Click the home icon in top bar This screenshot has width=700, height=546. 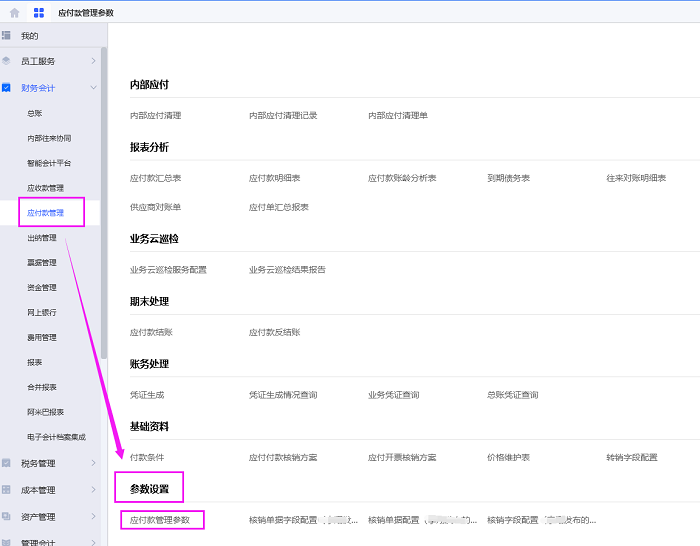(x=14, y=12)
